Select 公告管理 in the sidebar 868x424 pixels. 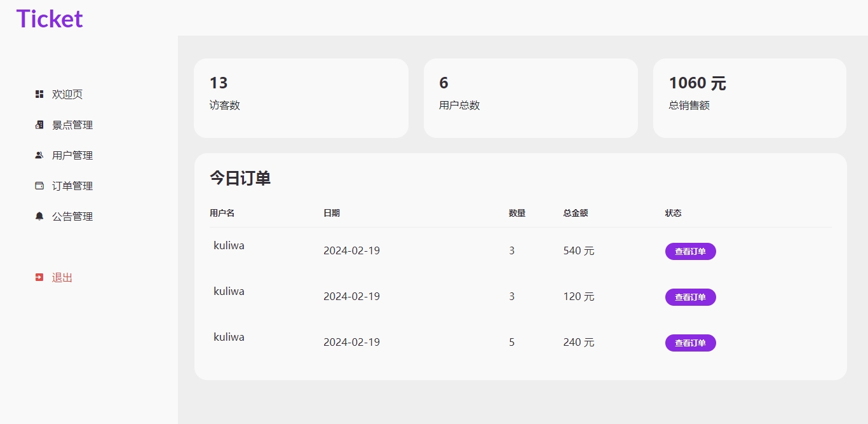(x=72, y=216)
